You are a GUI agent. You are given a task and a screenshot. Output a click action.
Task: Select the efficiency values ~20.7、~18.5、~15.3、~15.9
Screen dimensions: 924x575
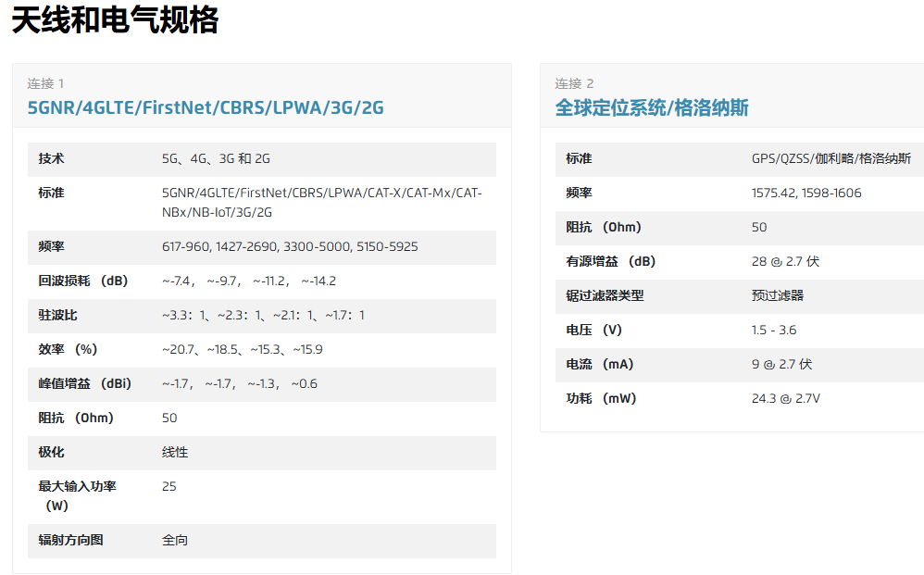pyautogui.click(x=243, y=349)
